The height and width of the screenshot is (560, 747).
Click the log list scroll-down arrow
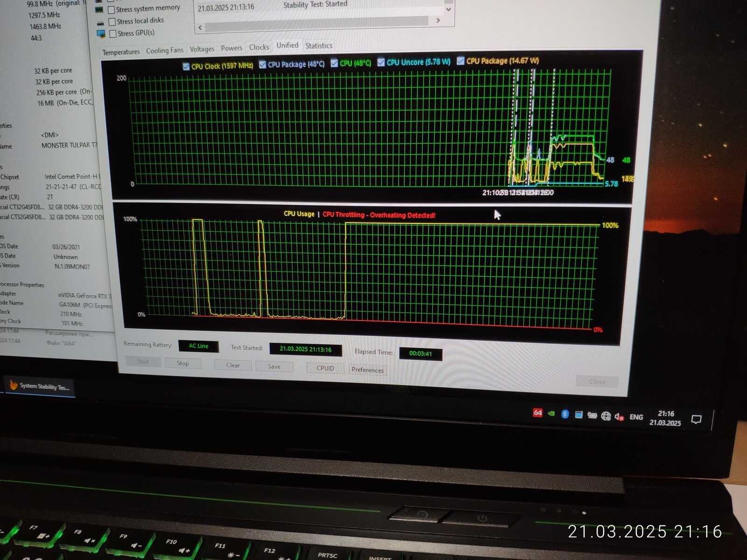449,9
